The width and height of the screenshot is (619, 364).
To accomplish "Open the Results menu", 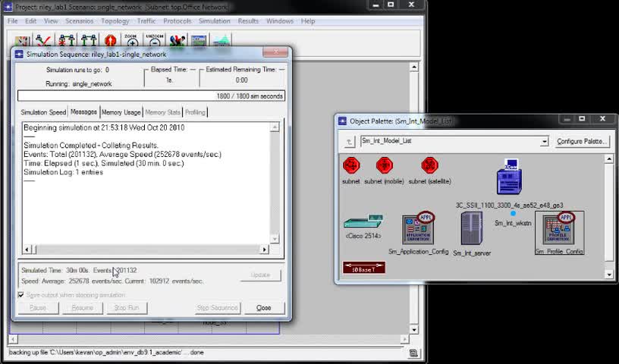I will coord(248,21).
